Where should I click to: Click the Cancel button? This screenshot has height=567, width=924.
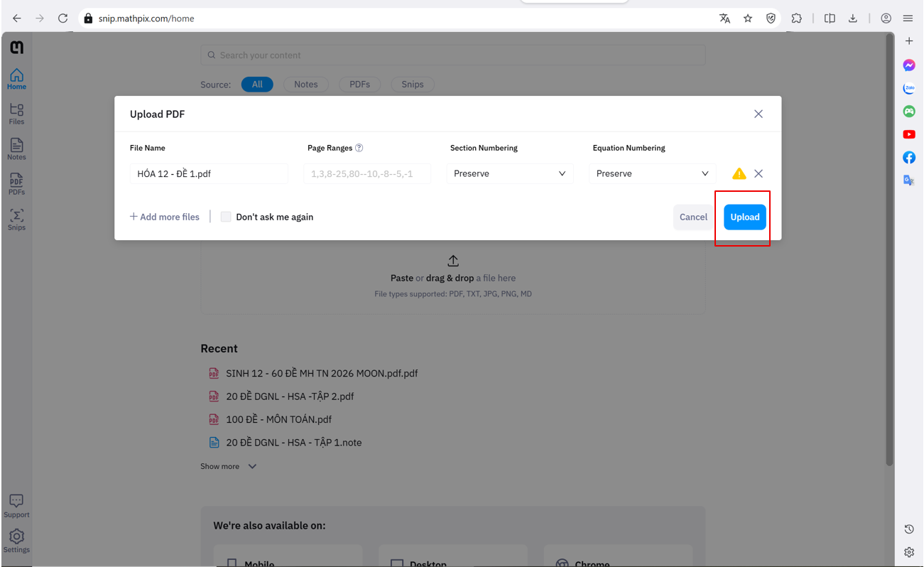[692, 217]
